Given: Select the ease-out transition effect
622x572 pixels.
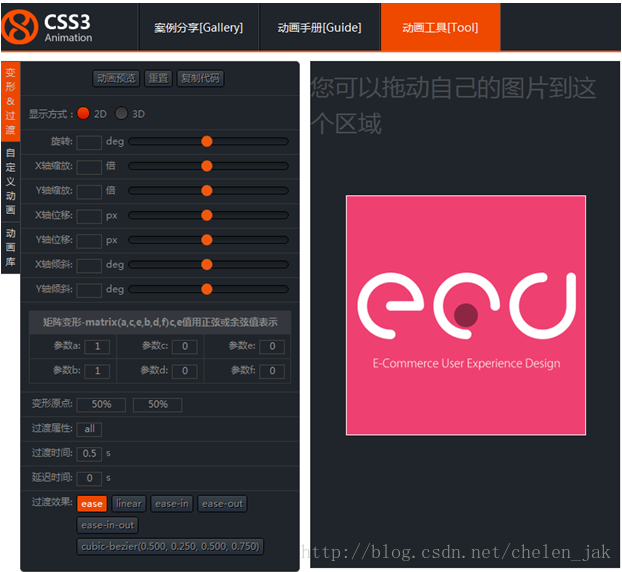Looking at the screenshot, I should point(223,504).
